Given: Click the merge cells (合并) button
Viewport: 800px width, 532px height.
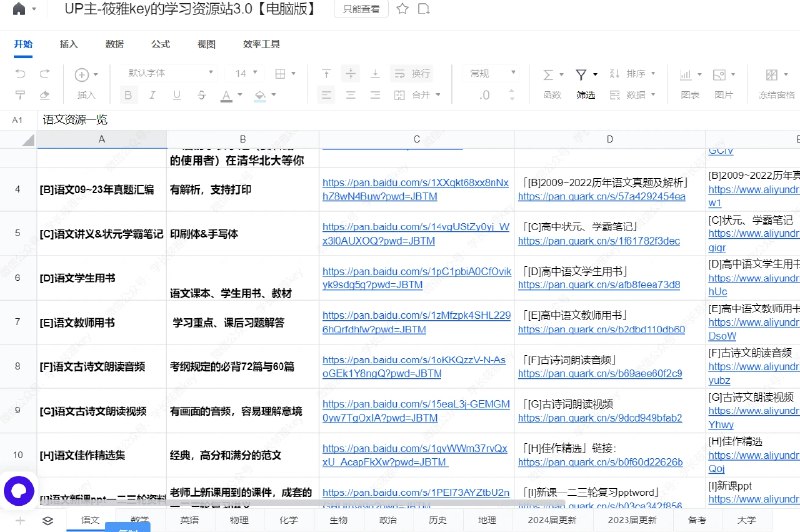Looking at the screenshot, I should (x=412, y=95).
